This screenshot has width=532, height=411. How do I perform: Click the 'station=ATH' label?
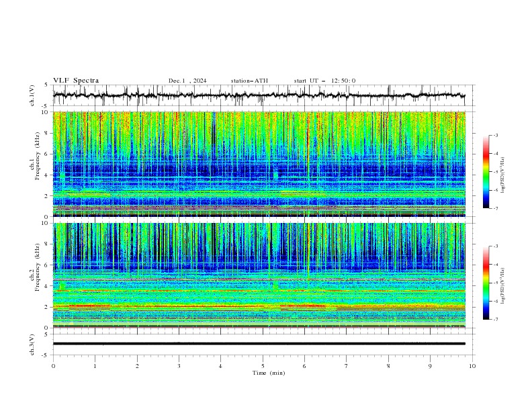[249, 81]
